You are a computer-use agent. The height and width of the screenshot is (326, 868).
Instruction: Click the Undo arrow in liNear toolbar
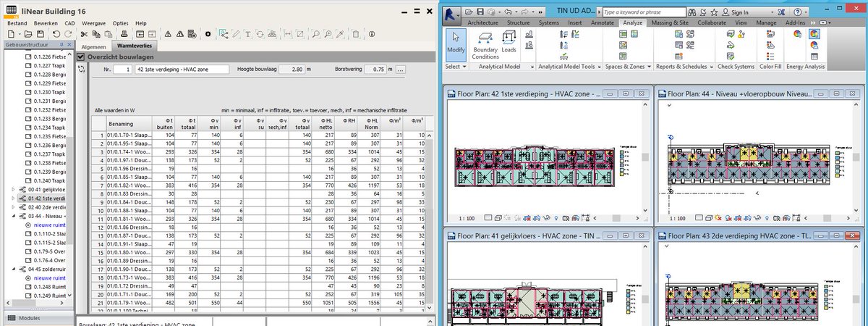(x=56, y=34)
